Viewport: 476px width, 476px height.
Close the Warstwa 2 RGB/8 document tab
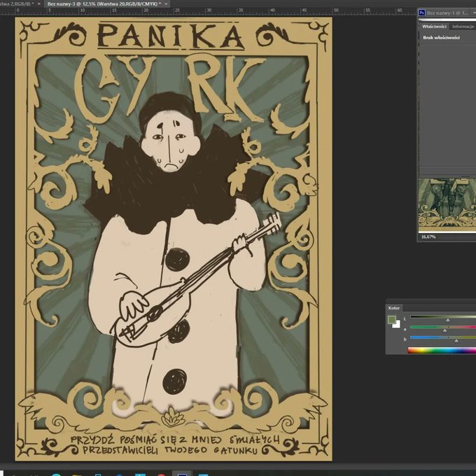click(39, 4)
